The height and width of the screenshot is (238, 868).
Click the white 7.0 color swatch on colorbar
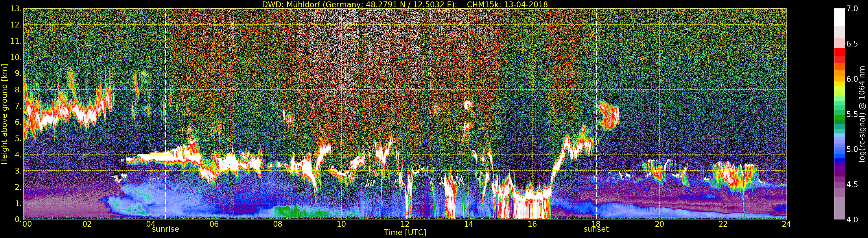pos(839,17)
